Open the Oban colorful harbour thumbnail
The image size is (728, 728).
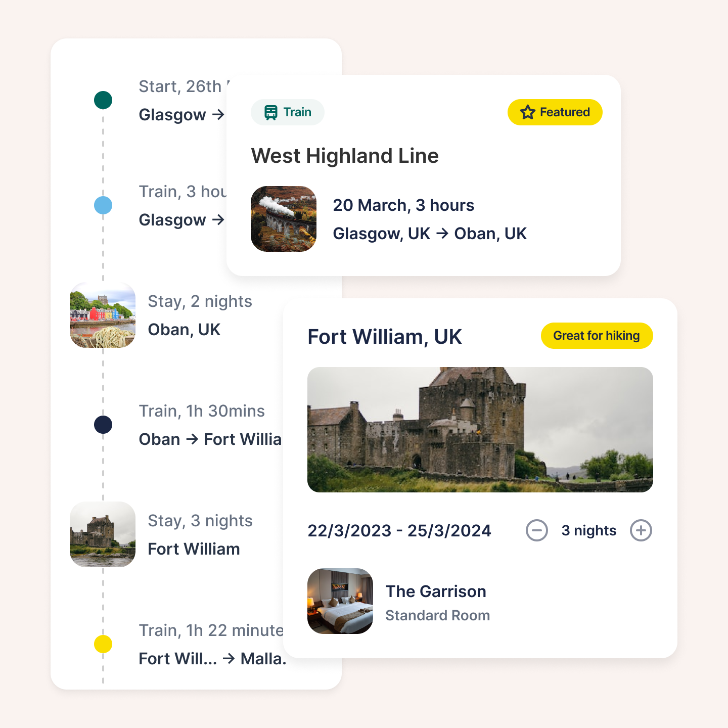coord(103,315)
